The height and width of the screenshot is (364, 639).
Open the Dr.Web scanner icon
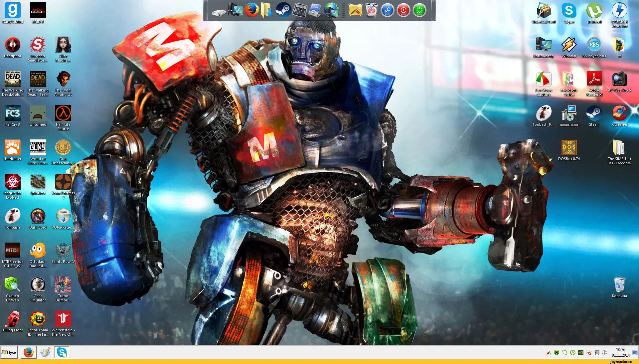click(x=13, y=289)
